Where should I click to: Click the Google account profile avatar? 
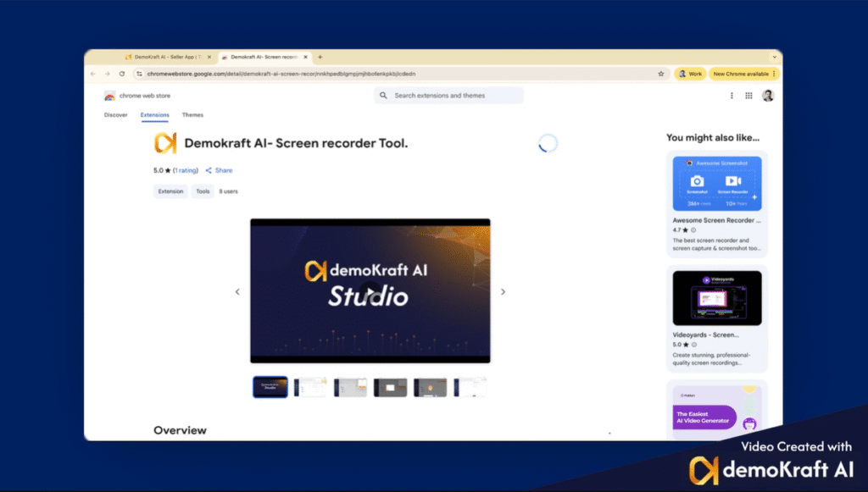(768, 96)
